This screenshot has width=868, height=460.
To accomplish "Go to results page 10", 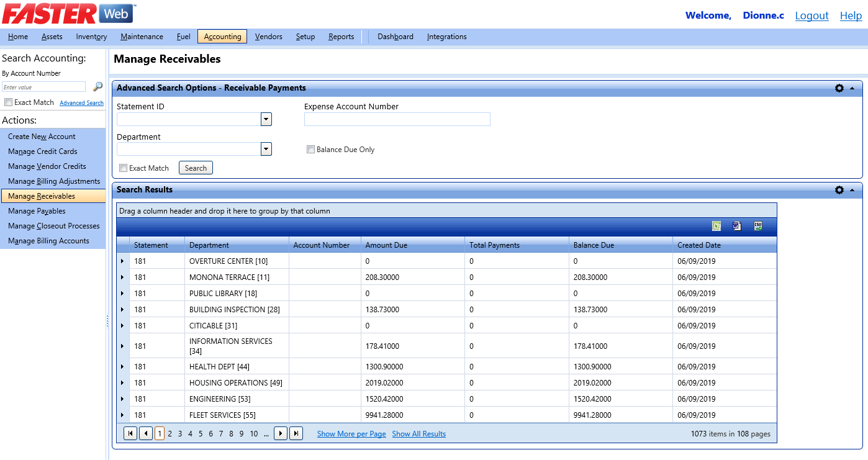I will (254, 434).
